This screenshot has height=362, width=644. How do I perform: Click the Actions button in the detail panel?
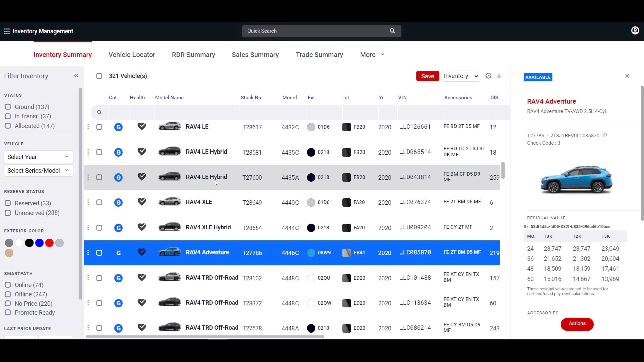tap(577, 324)
